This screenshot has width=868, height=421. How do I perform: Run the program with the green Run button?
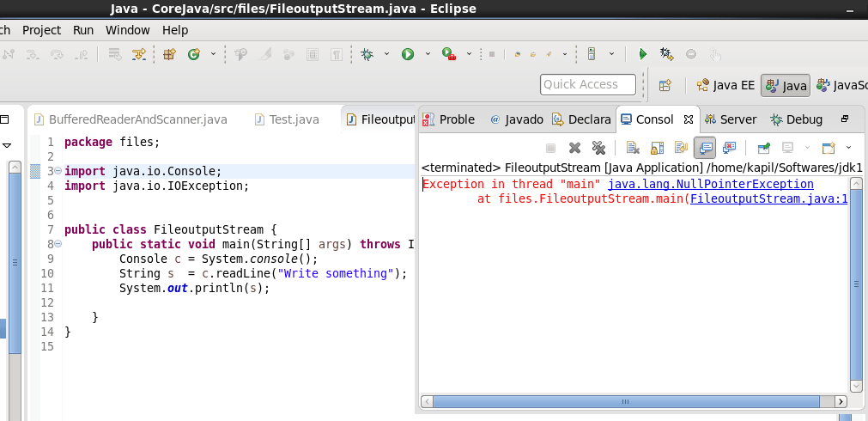point(408,54)
